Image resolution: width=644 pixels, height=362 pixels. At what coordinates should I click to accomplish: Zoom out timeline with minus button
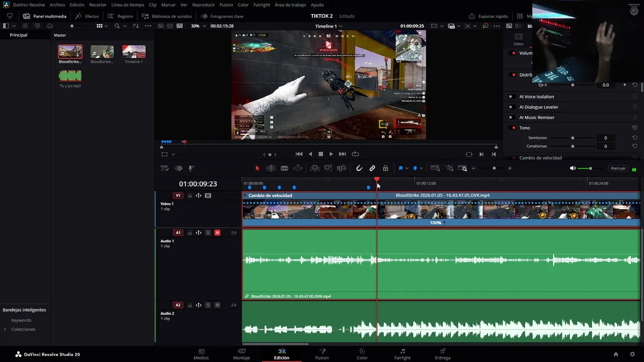click(x=473, y=168)
